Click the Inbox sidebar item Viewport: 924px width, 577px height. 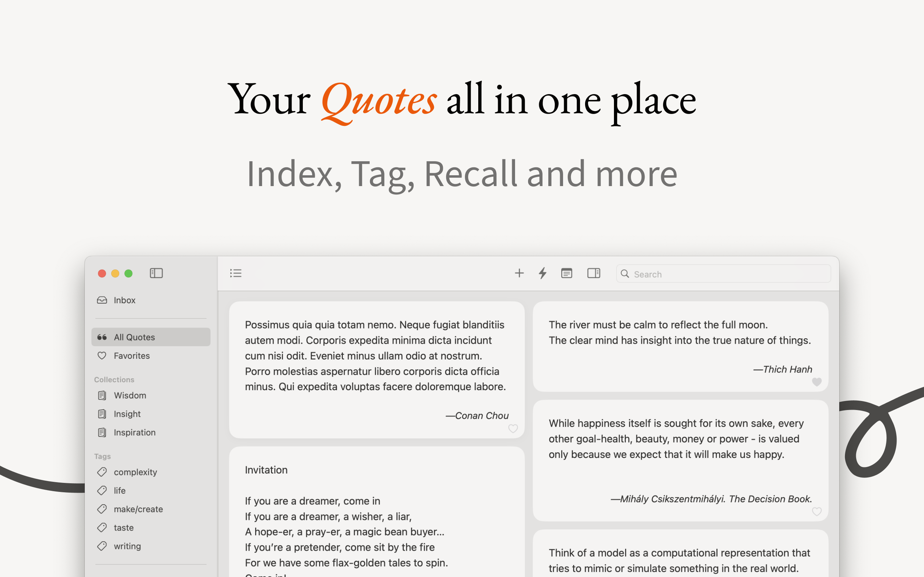coord(124,300)
